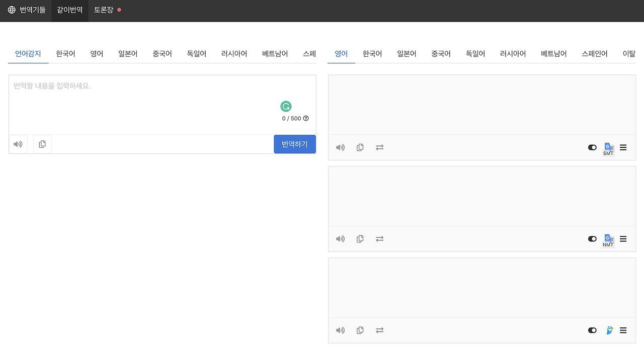
Task: Copy the Google NMT translation result
Action: click(360, 239)
